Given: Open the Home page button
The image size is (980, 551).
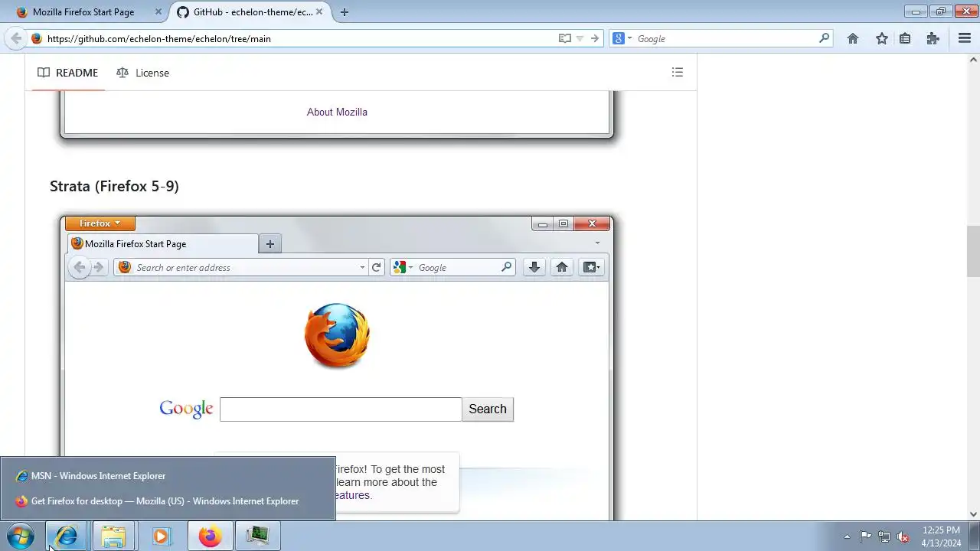Looking at the screenshot, I should (x=853, y=38).
